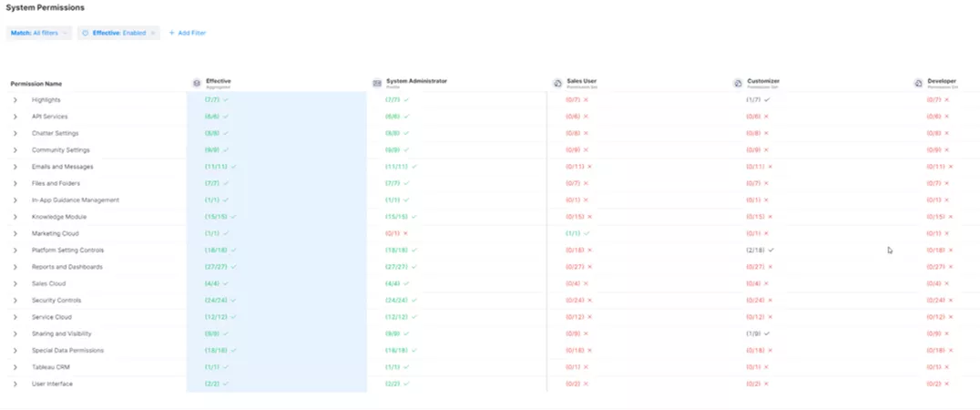Expand the In-App Guidance Management row
This screenshot has width=980, height=410.
(x=15, y=200)
